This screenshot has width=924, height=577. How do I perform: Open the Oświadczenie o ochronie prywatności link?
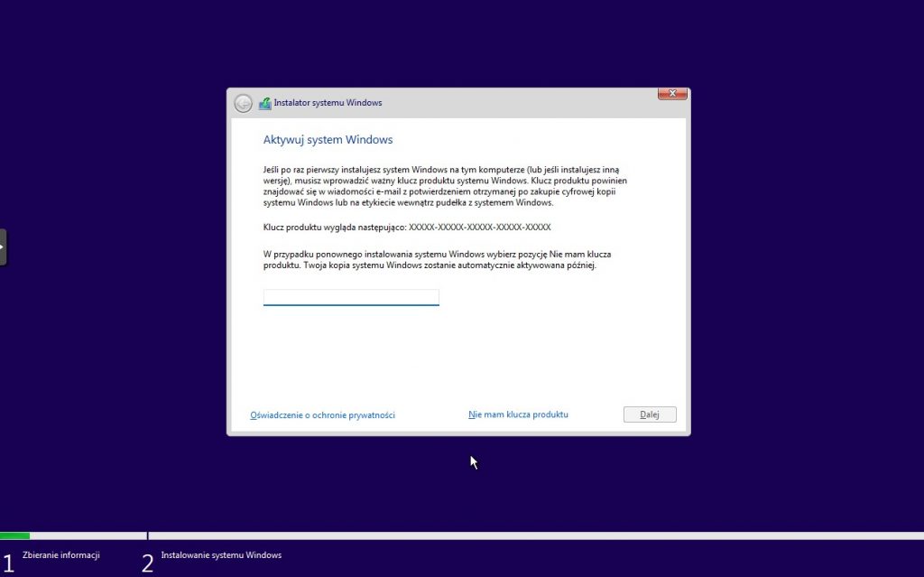(x=322, y=415)
